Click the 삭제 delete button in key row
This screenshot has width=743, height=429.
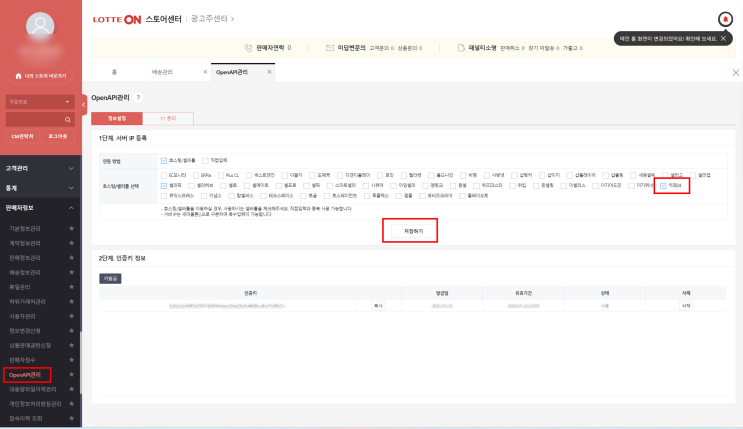coord(686,306)
